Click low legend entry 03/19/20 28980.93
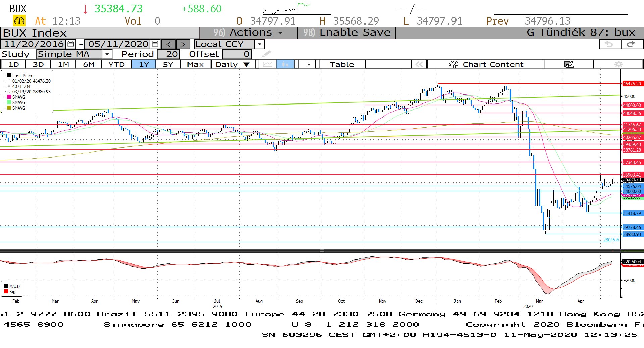 tap(31, 92)
